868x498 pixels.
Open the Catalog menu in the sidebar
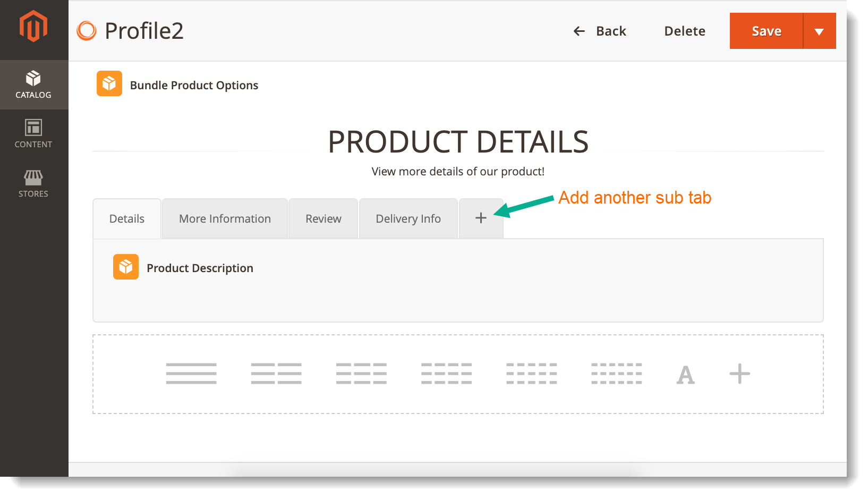coord(33,84)
